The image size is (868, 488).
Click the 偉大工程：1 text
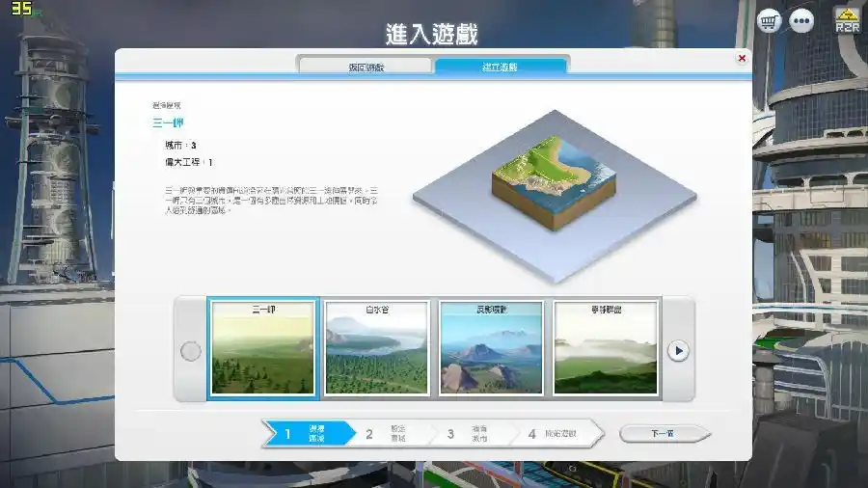coord(189,162)
